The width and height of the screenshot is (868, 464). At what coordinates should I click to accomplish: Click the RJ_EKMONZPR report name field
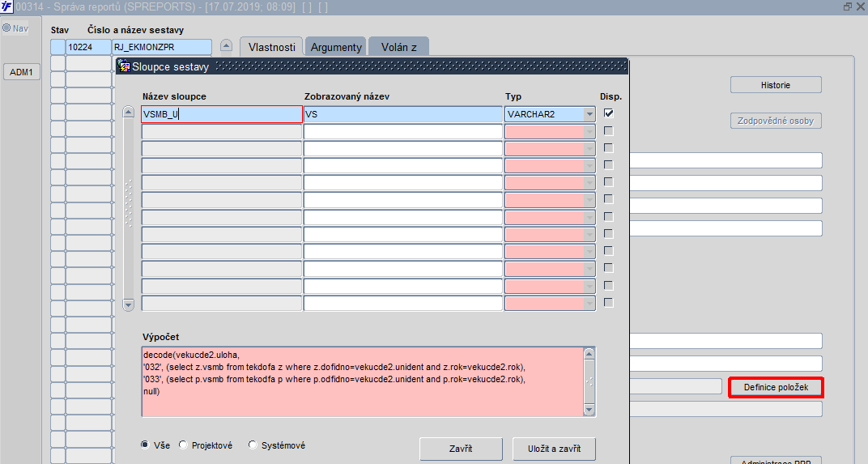point(162,47)
